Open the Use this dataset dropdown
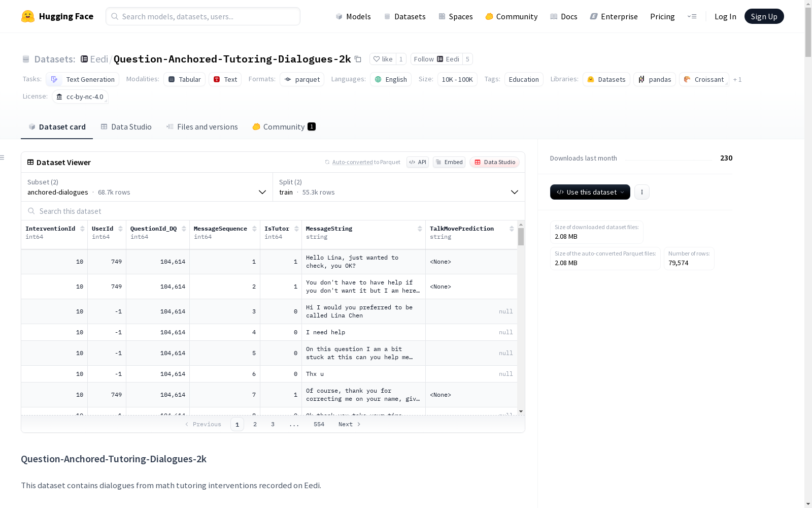The image size is (812, 508). [590, 192]
